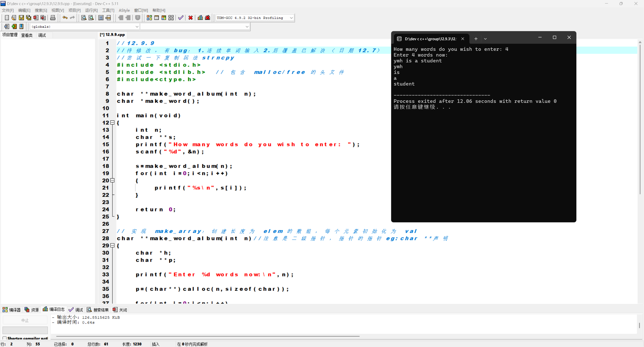Open the console new tab dropdown chevron
Screen dimensions: 644x347
tap(485, 39)
